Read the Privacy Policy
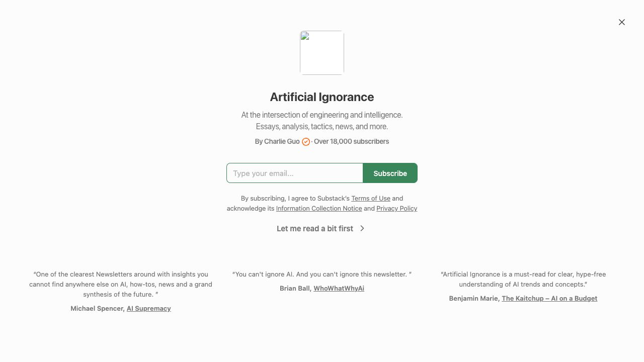The width and height of the screenshot is (644, 362). (x=396, y=208)
